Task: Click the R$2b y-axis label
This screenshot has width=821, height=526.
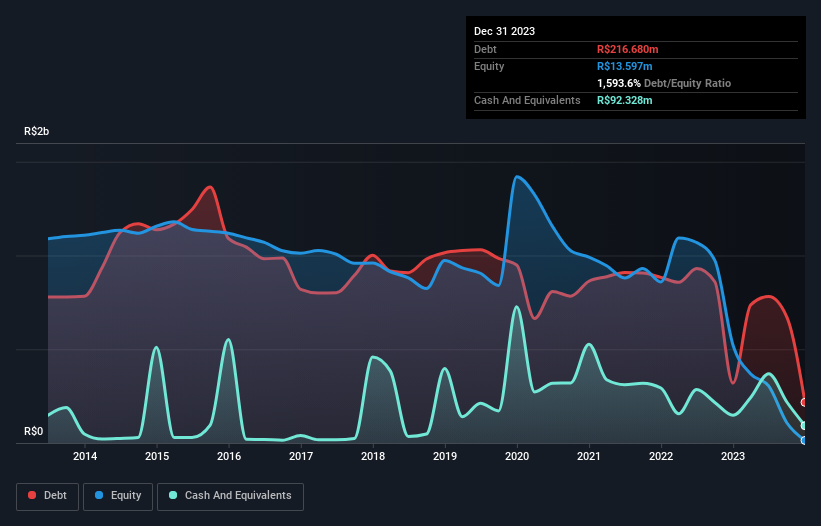Action: (x=37, y=131)
